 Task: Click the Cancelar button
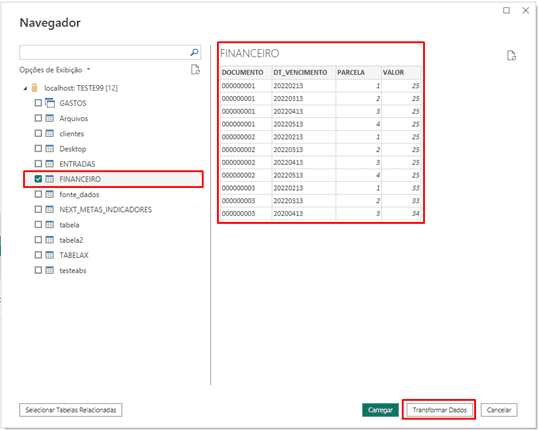coord(499,410)
